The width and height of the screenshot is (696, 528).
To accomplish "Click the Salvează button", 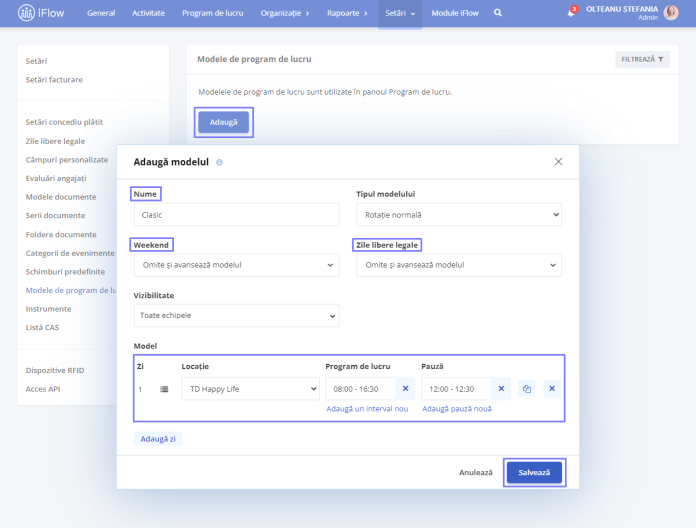I will tap(534, 473).
